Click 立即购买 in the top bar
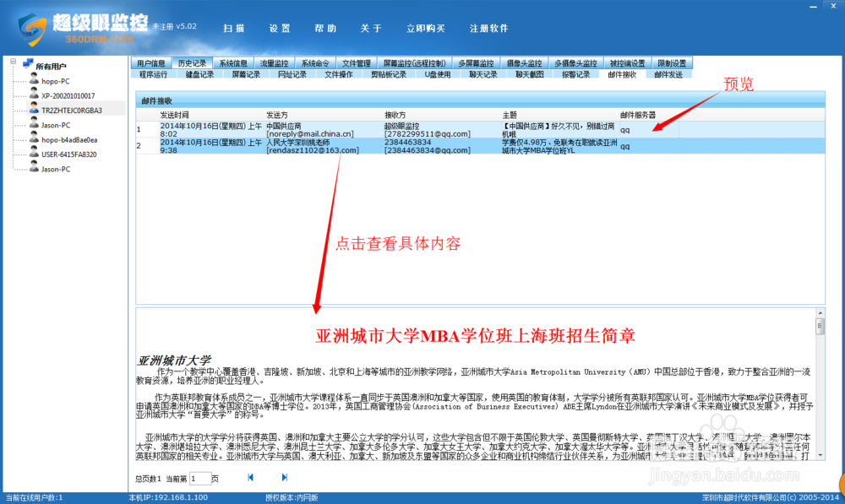 tap(426, 28)
